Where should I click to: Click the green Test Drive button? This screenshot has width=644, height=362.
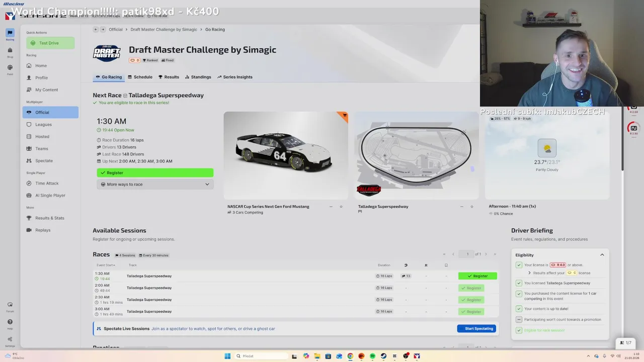tap(50, 43)
